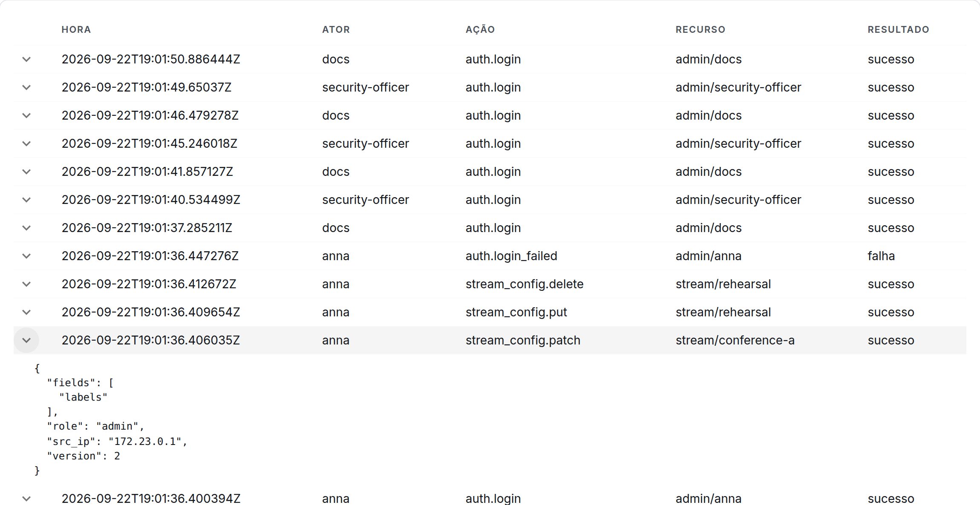Expand the row with time 2026-09-22T19:01:37.285211Z

26,228
